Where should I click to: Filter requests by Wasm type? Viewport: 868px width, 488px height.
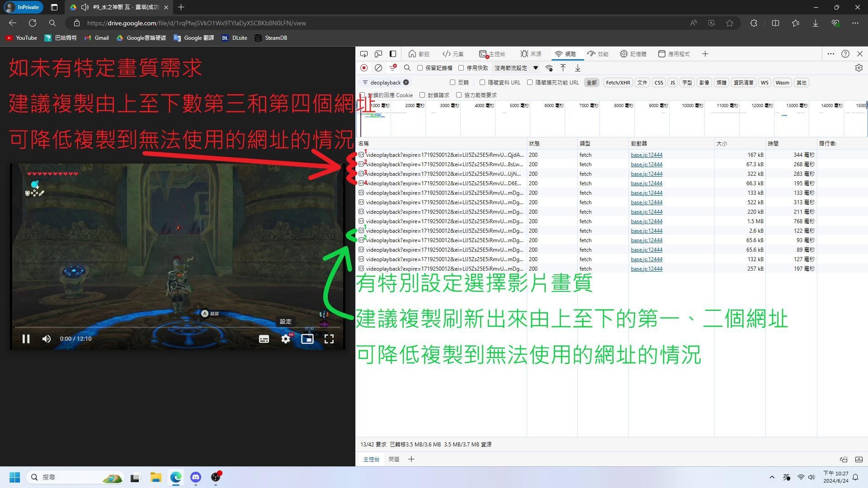(x=782, y=82)
